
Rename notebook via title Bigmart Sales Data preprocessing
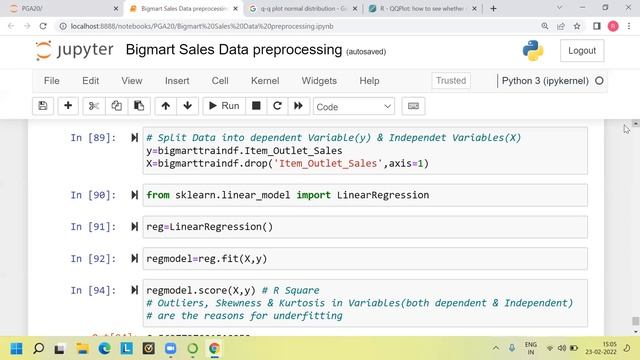tap(234, 50)
